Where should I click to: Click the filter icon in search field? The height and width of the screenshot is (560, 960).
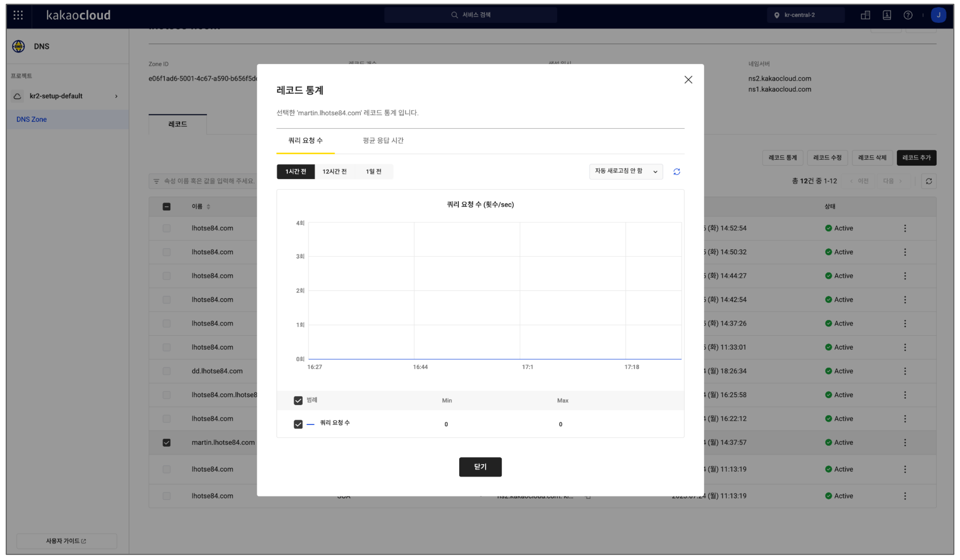[x=156, y=181]
